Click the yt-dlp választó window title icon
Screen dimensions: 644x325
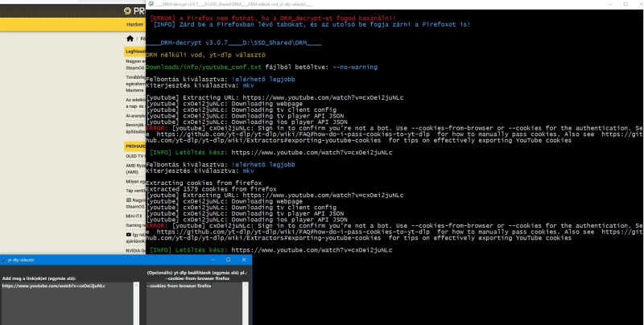click(3, 260)
